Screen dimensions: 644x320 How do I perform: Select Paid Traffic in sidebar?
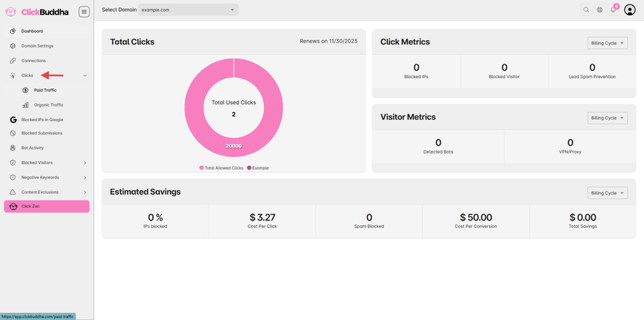[x=47, y=90]
